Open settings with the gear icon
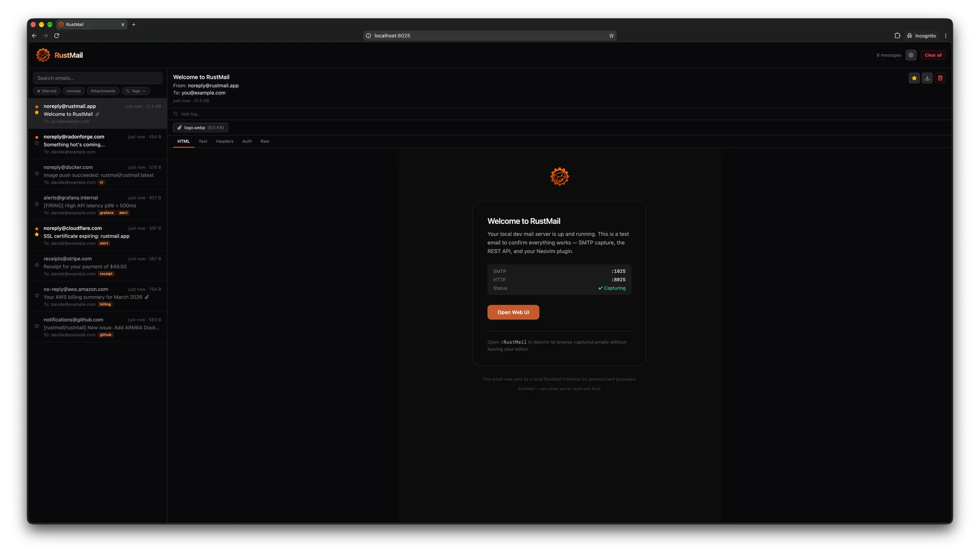Image resolution: width=980 pixels, height=560 pixels. (x=911, y=55)
